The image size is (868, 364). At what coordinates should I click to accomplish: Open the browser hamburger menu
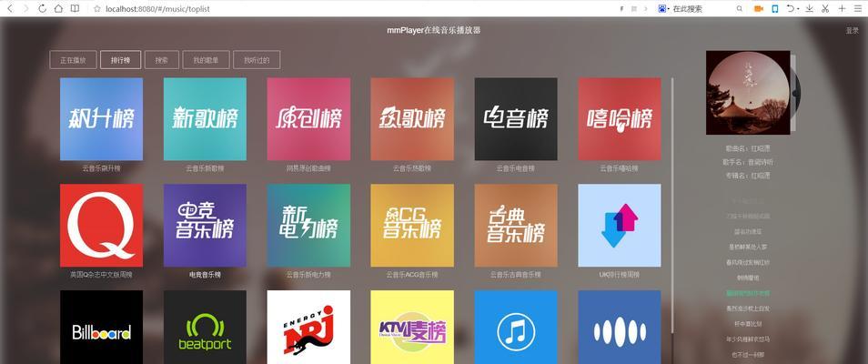tap(857, 9)
